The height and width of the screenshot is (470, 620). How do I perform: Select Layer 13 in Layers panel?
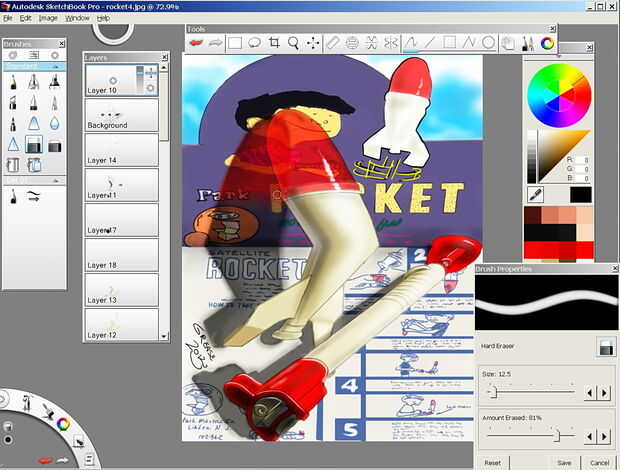122,290
